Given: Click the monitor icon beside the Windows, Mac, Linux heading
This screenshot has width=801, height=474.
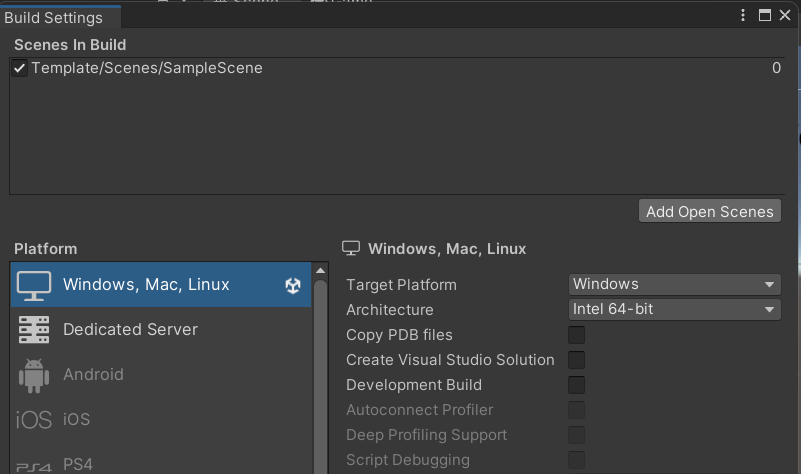Looking at the screenshot, I should click(351, 248).
